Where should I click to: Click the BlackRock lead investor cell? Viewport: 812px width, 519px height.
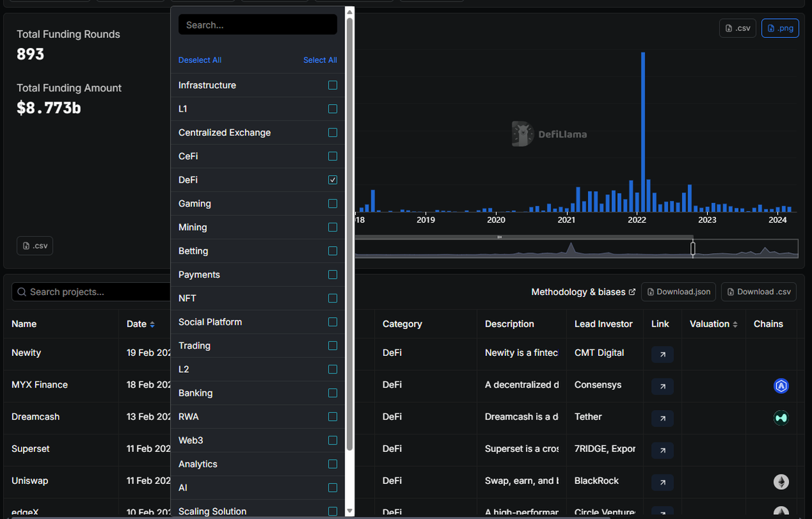(597, 481)
